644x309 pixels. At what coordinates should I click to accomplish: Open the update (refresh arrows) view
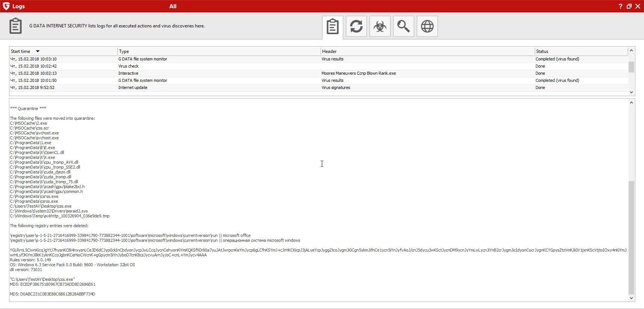(x=356, y=26)
